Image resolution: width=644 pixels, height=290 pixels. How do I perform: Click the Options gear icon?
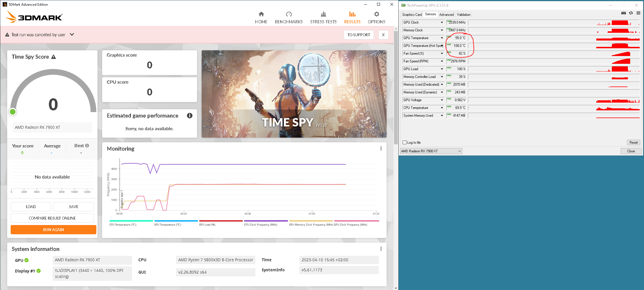[x=377, y=14]
